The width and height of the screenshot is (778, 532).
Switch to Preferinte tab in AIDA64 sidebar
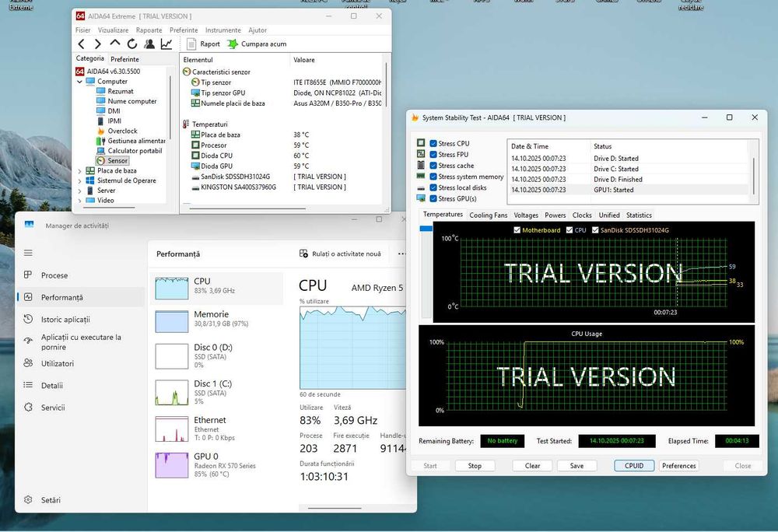[x=124, y=59]
